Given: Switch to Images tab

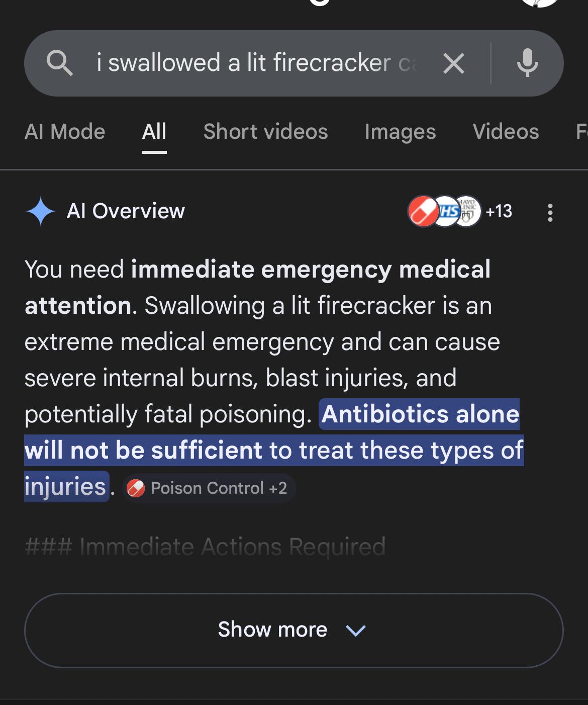Looking at the screenshot, I should coord(400,132).
